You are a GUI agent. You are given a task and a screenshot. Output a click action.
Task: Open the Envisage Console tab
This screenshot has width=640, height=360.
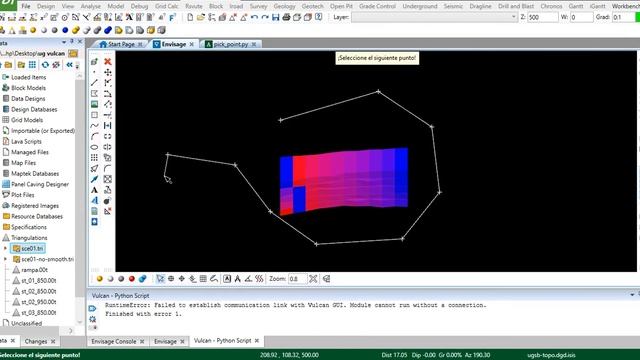(113, 341)
